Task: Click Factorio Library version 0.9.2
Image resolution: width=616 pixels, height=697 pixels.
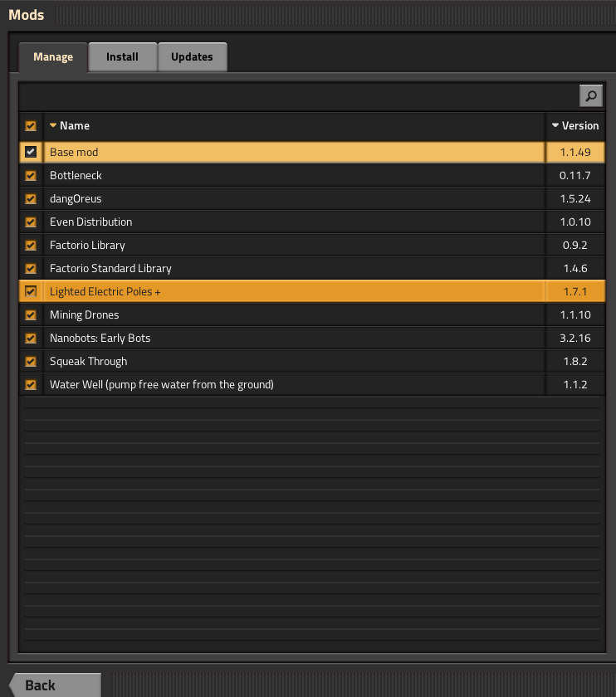Action: coord(575,246)
